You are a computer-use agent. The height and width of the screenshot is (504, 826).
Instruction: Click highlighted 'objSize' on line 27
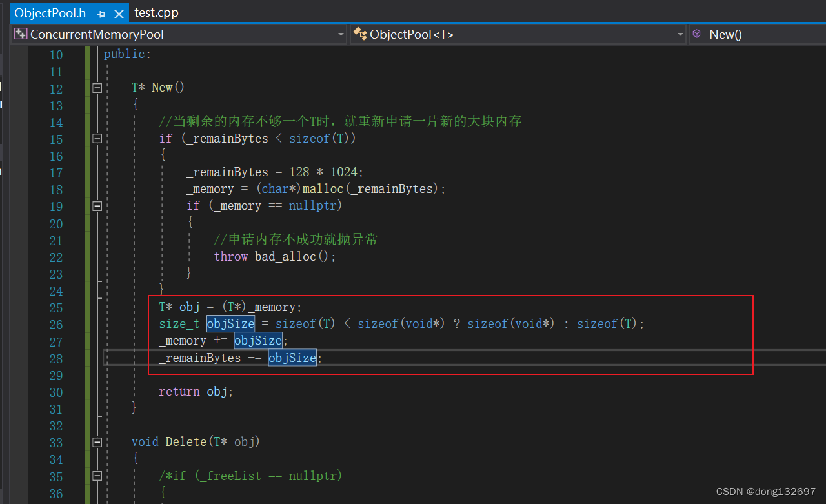click(258, 340)
